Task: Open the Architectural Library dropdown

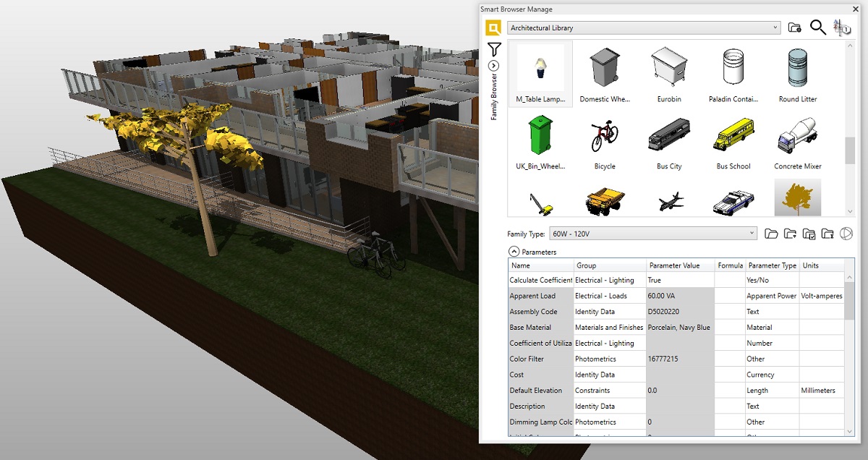Action: 644,28
